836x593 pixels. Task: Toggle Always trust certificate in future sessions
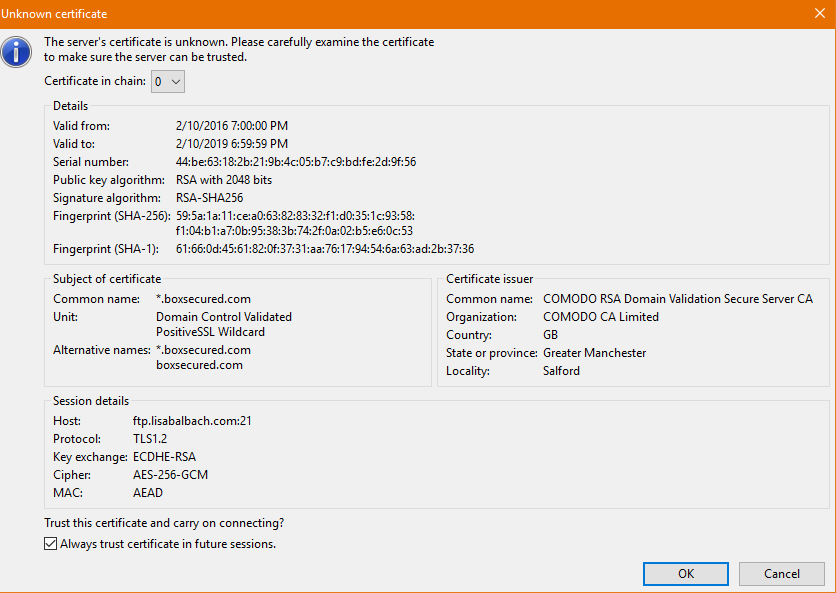point(51,543)
